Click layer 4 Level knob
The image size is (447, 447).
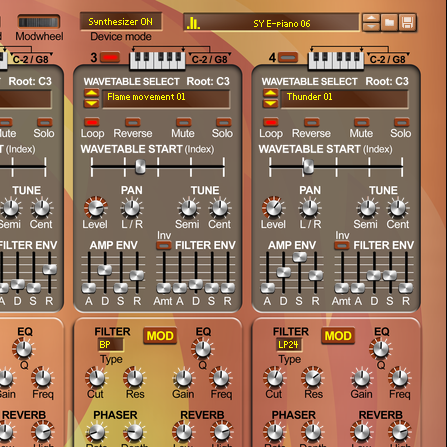[x=274, y=208]
